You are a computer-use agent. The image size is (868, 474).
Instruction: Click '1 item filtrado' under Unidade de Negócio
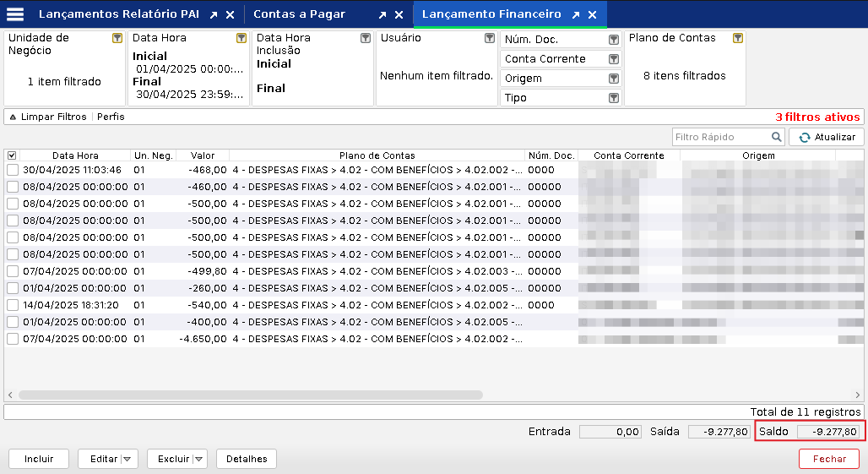pyautogui.click(x=64, y=82)
